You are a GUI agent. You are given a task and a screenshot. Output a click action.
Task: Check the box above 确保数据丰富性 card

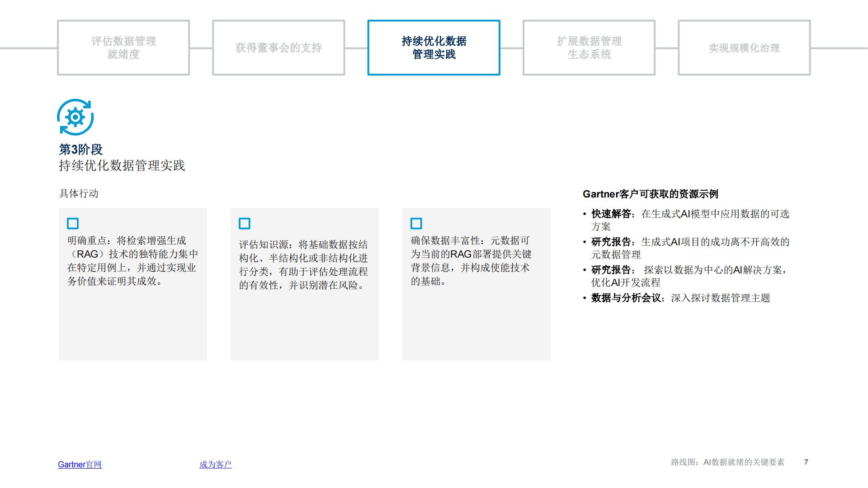click(416, 224)
